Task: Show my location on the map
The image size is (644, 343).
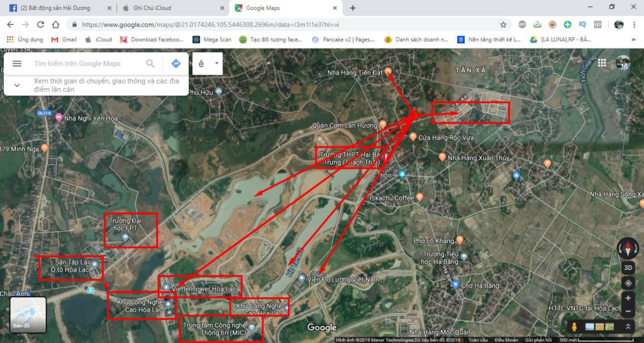Action: tap(628, 283)
